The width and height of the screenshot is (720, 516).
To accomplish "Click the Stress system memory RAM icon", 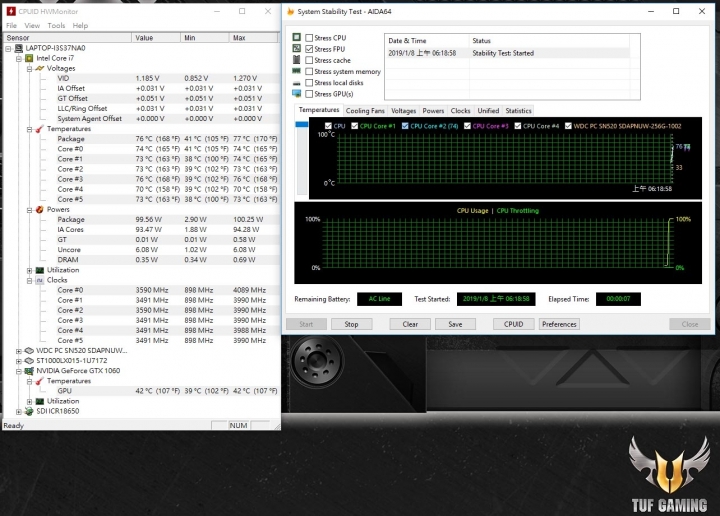I will 297,71.
